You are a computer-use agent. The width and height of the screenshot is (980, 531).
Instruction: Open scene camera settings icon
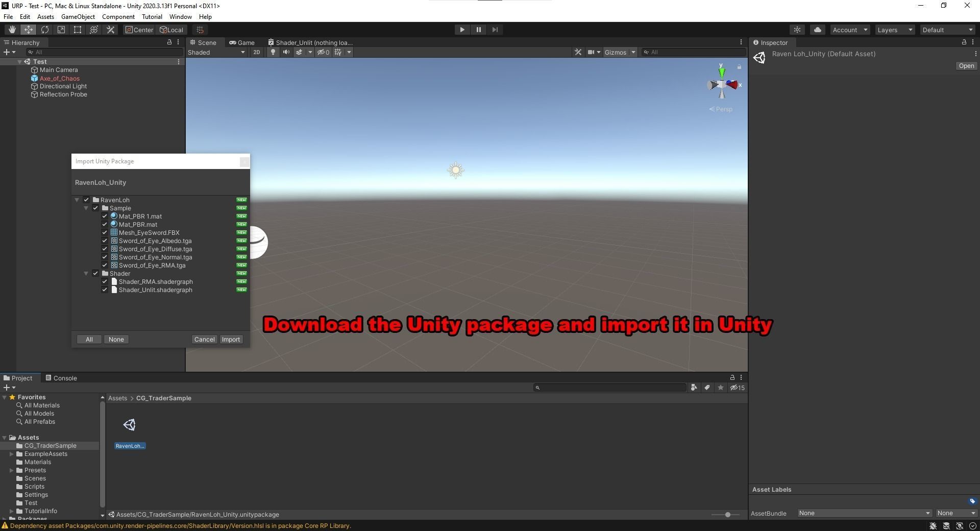[x=591, y=52]
